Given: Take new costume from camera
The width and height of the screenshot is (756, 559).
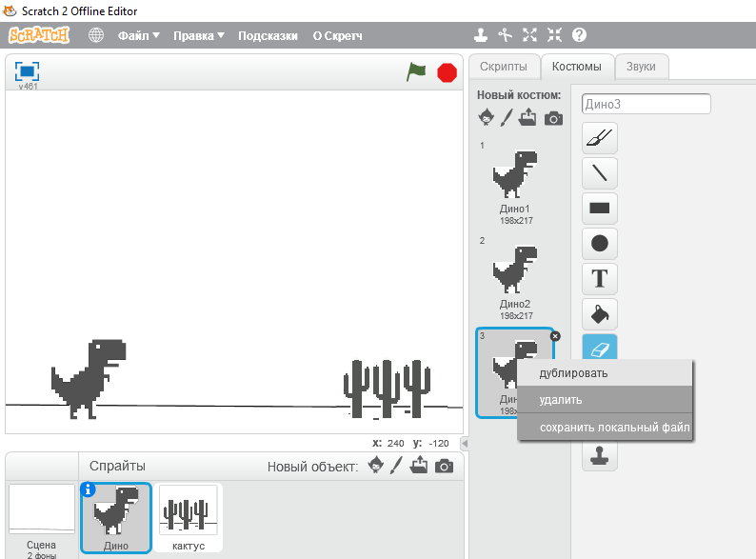Looking at the screenshot, I should pos(553,118).
